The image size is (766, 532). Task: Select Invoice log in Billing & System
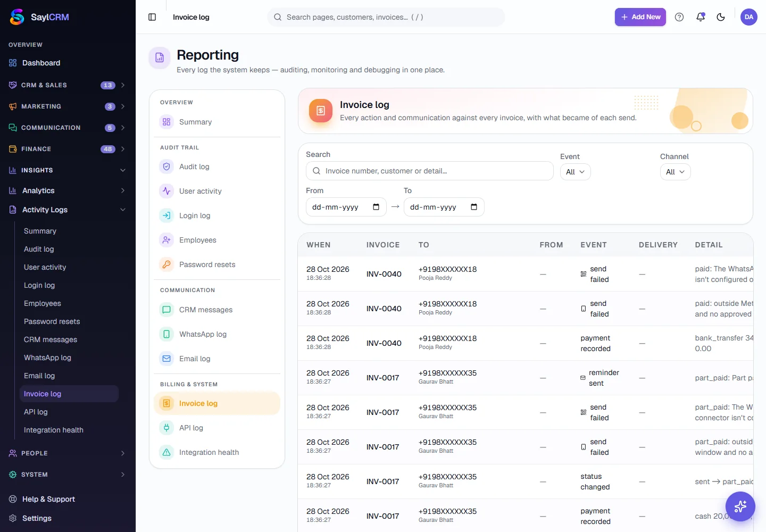pyautogui.click(x=217, y=403)
